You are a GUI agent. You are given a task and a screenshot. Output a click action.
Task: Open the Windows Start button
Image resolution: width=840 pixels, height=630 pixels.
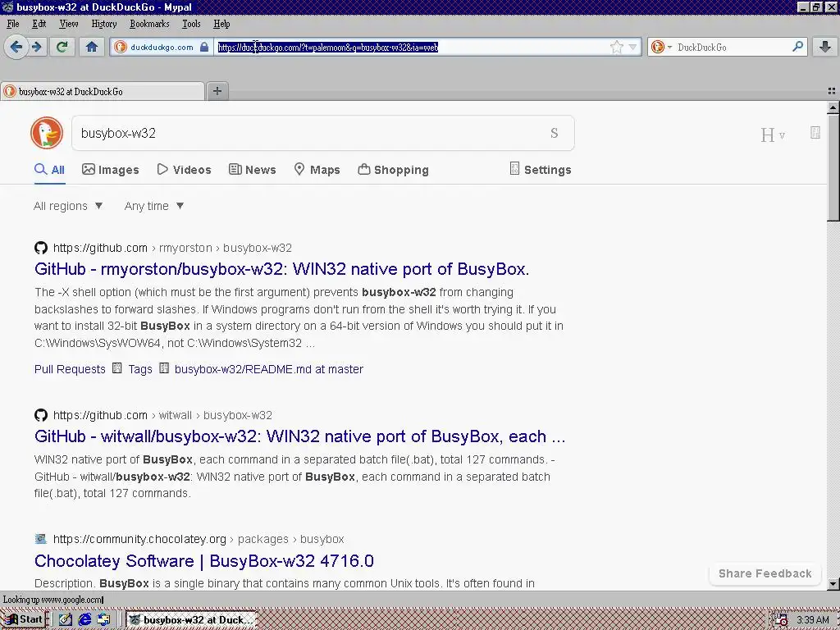pyautogui.click(x=23, y=619)
